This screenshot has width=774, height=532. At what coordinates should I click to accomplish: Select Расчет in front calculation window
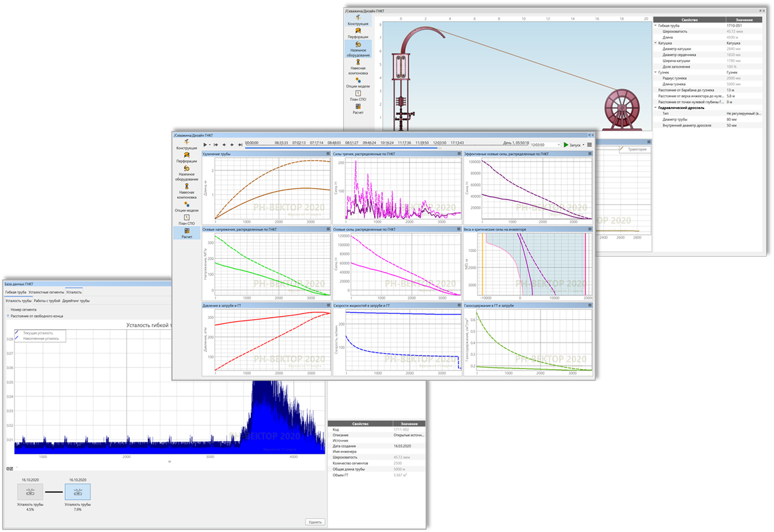(186, 233)
